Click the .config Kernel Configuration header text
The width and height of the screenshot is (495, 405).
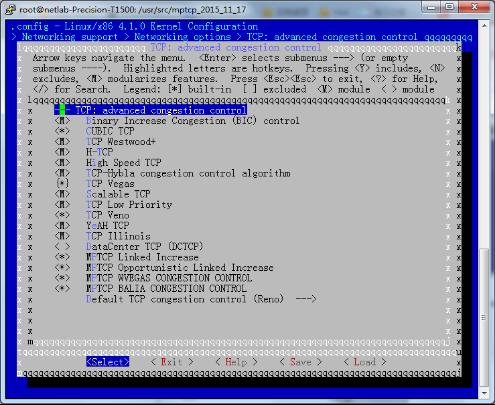[x=134, y=26]
